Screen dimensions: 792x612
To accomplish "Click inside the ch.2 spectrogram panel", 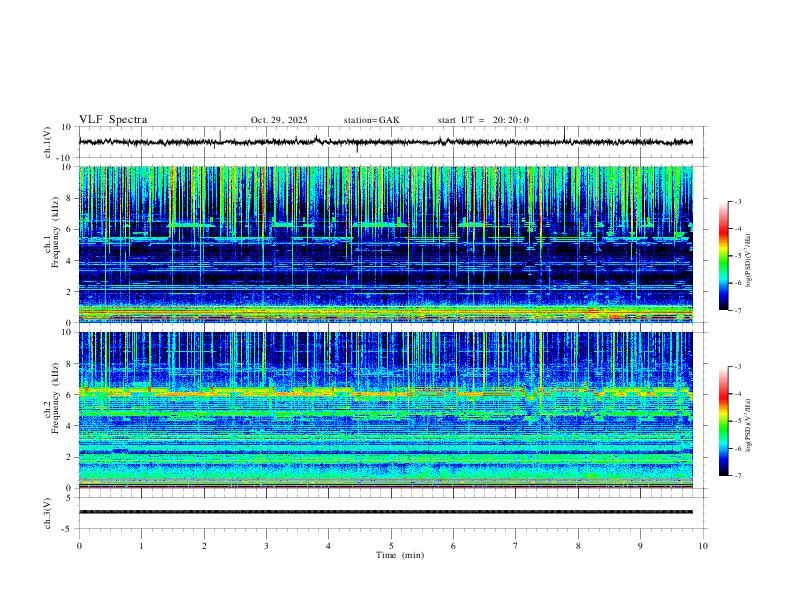I will (385, 410).
